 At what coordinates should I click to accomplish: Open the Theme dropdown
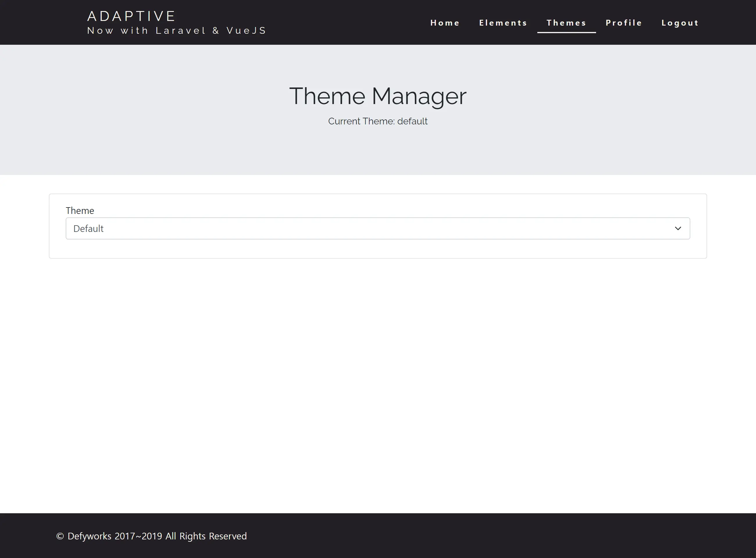pos(377,228)
